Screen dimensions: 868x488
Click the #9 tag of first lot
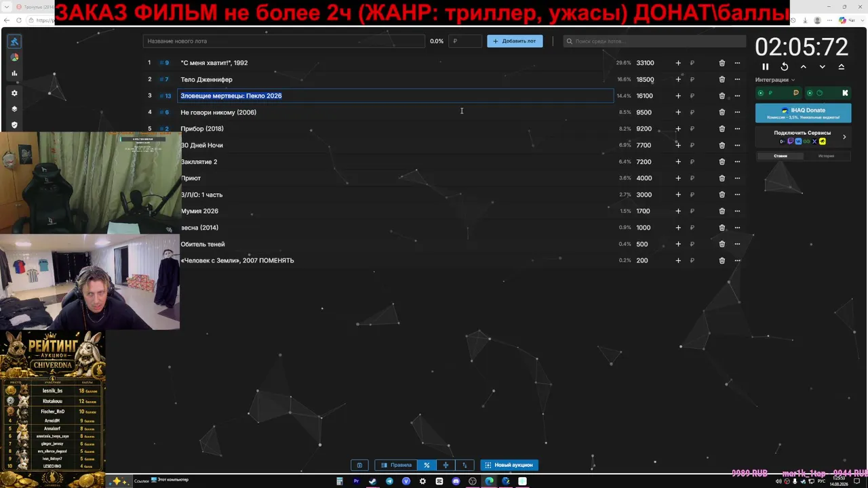[x=165, y=63]
